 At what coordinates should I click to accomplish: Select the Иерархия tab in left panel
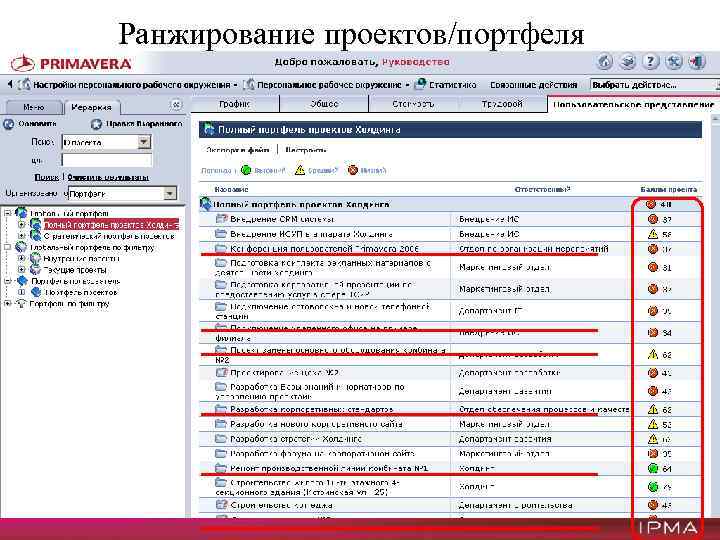click(x=91, y=107)
